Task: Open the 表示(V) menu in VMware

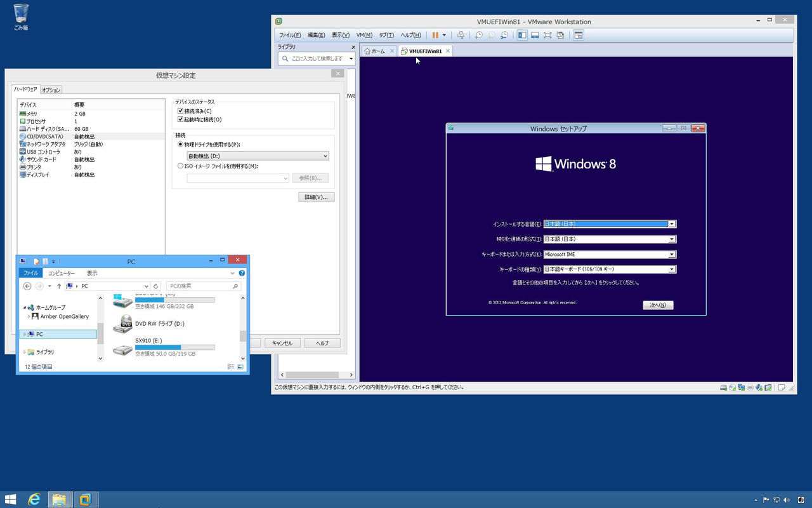Action: point(340,35)
